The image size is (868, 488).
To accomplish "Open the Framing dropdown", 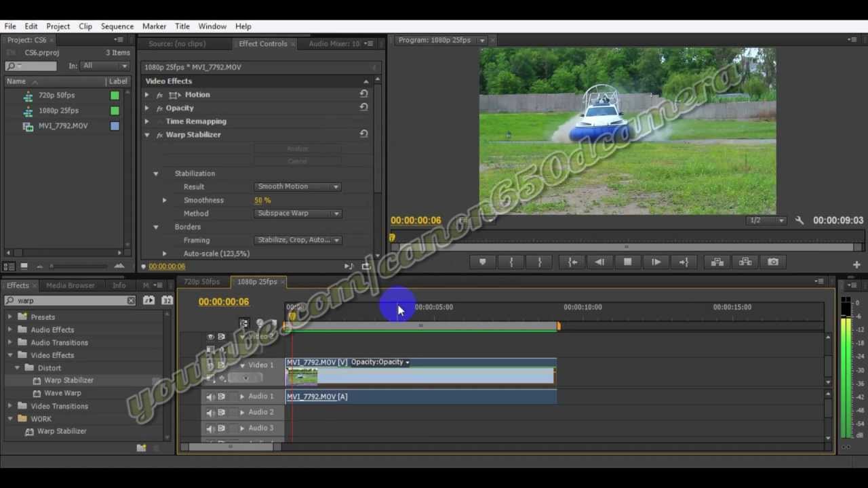I will [298, 240].
